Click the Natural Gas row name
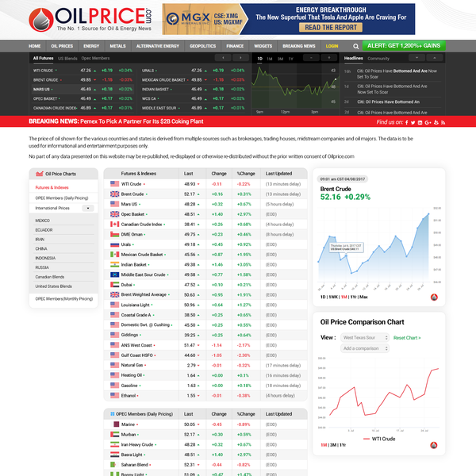The height and width of the screenshot is (476, 476). tap(132, 365)
